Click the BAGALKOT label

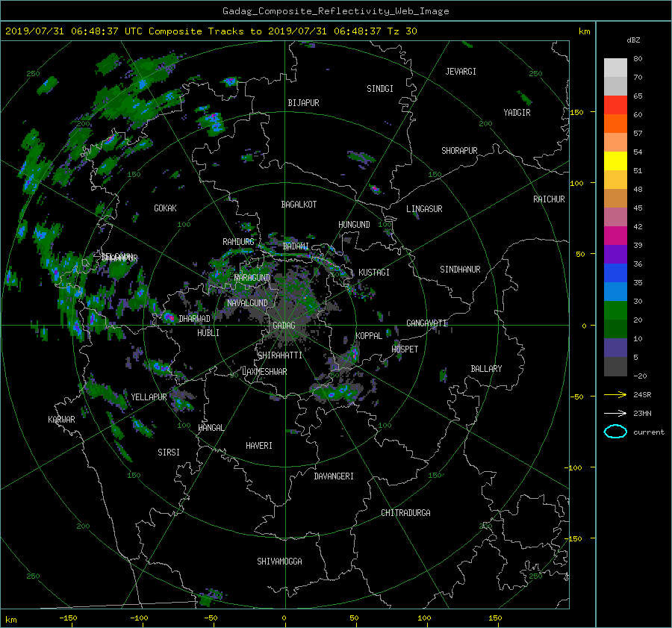tap(299, 205)
